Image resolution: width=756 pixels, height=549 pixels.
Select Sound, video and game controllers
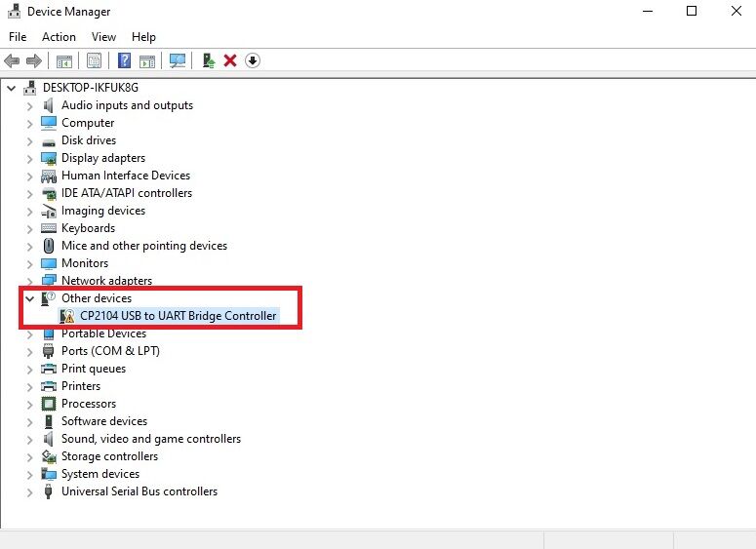coord(150,439)
